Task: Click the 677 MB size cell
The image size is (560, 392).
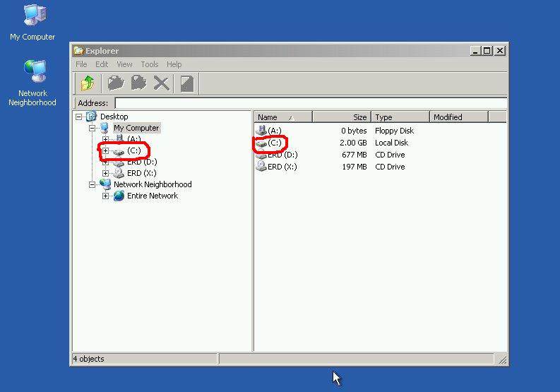Action: [355, 155]
